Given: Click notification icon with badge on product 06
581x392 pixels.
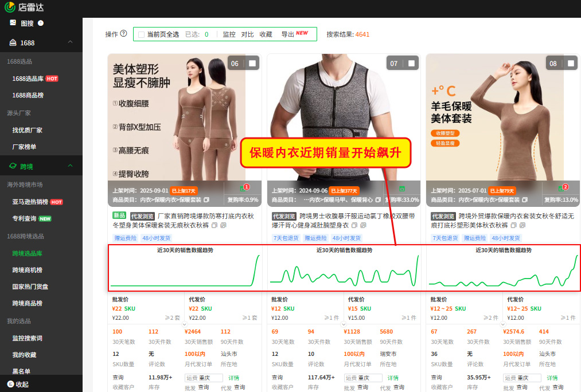Looking at the screenshot, I should tap(244, 189).
